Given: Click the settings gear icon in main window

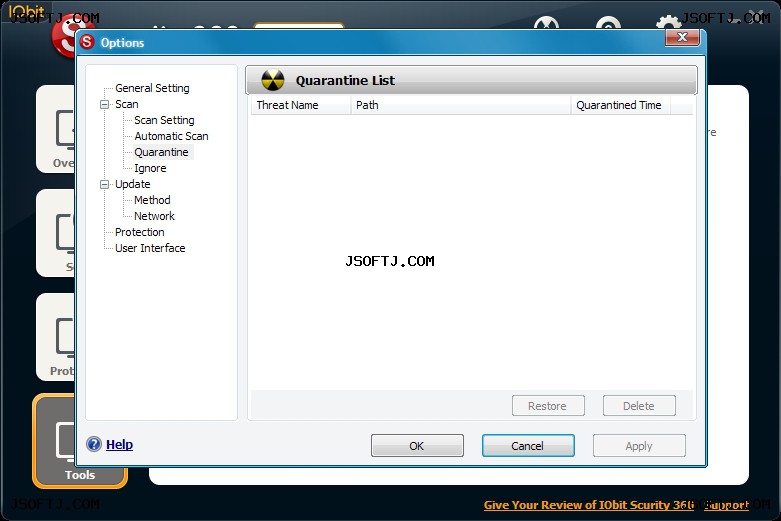Looking at the screenshot, I should click(x=668, y=22).
